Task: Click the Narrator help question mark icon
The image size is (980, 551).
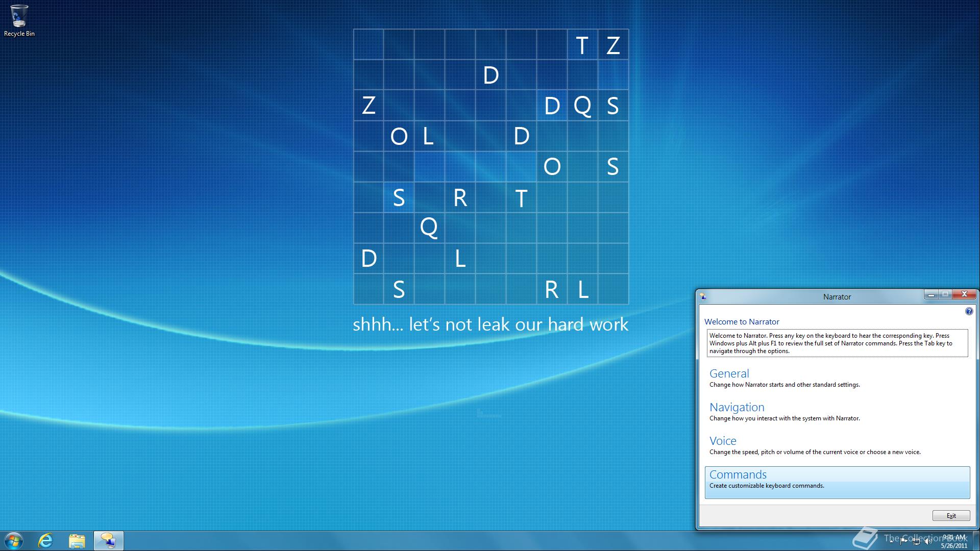Action: click(x=969, y=311)
